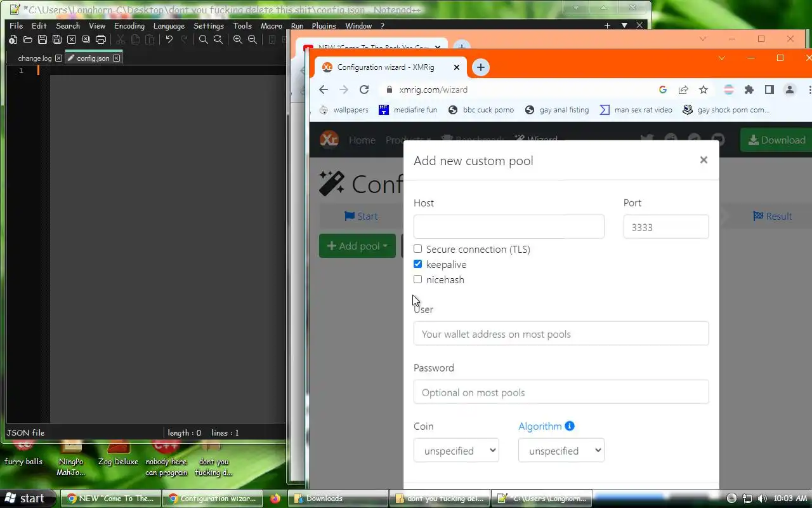Open the Algorithm dropdown
The width and height of the screenshot is (812, 508).
click(561, 450)
